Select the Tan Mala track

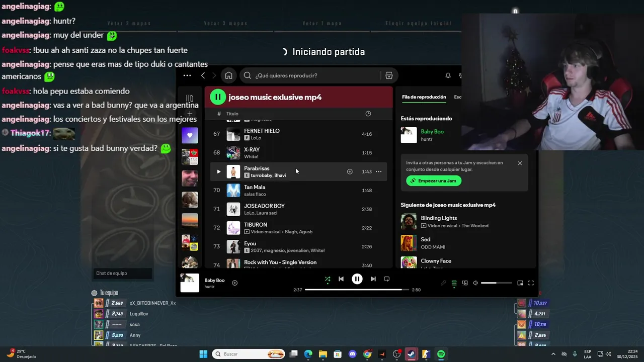coord(298,191)
